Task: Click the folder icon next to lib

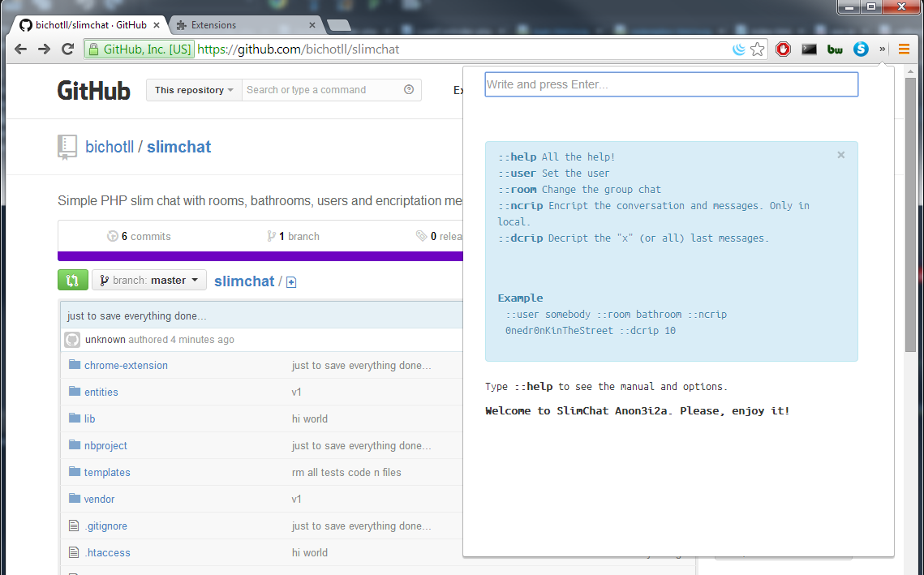Action: click(75, 418)
